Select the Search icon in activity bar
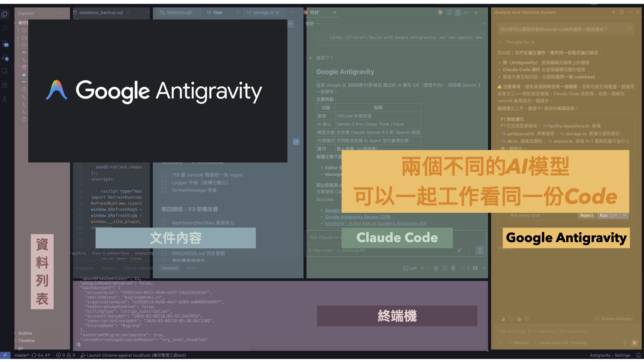The width and height of the screenshot is (644, 362). click(5, 28)
